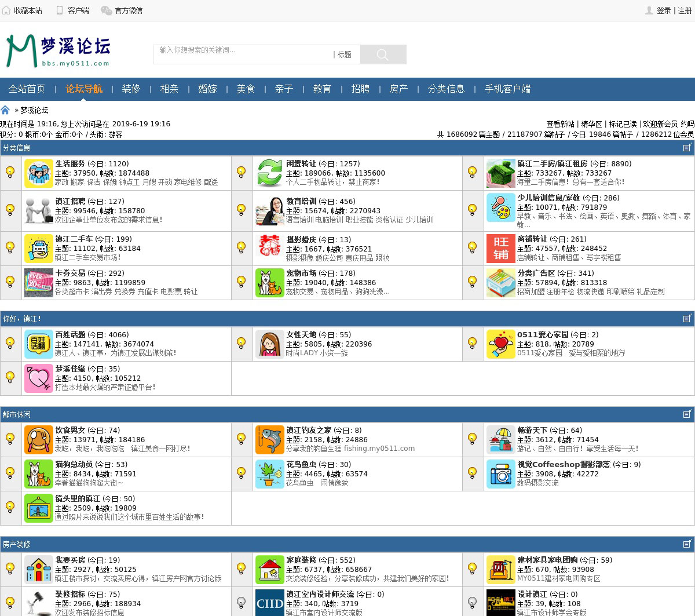Screen dimensions: 695x616
Task: Go to 装修 in navigation bar
Action: coord(131,89)
